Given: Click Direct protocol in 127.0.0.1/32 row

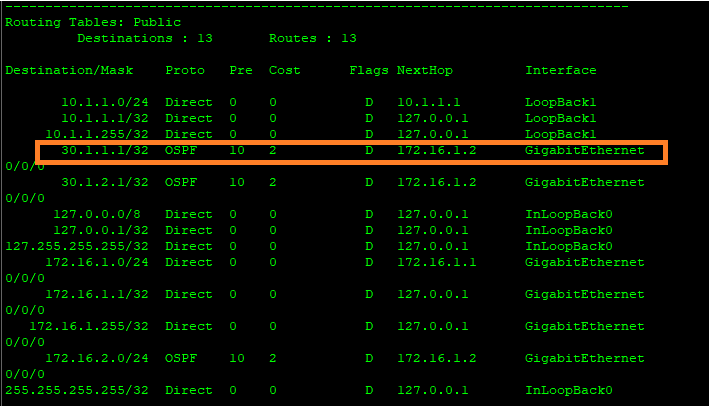Looking at the screenshot, I should point(189,231).
